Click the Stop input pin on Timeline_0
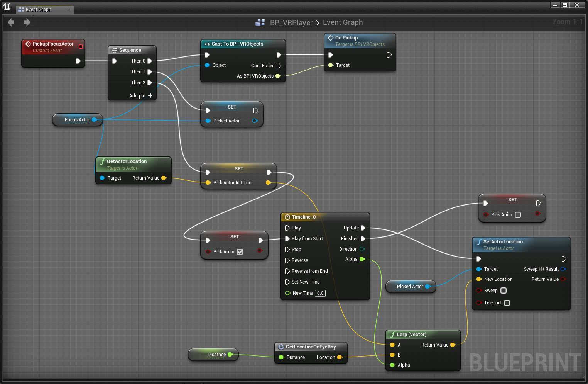This screenshot has width=588, height=384. pos(287,250)
